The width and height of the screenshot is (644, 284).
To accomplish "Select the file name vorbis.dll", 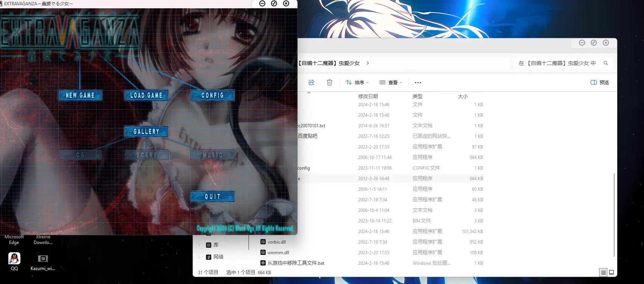I will pos(277,242).
